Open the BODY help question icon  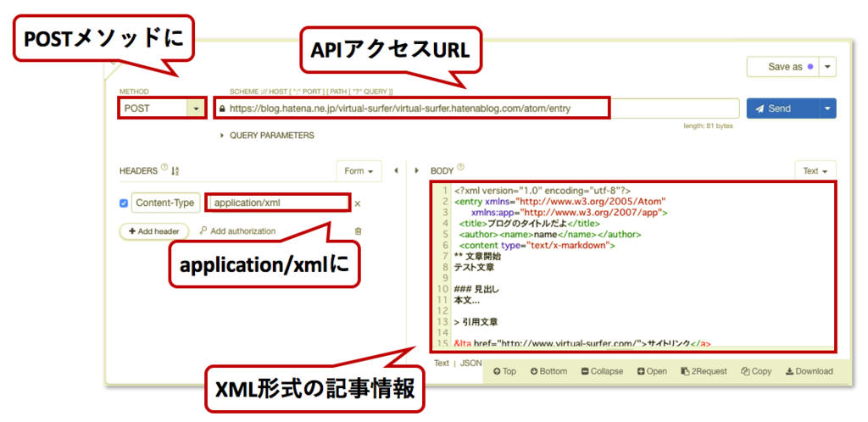tap(461, 168)
